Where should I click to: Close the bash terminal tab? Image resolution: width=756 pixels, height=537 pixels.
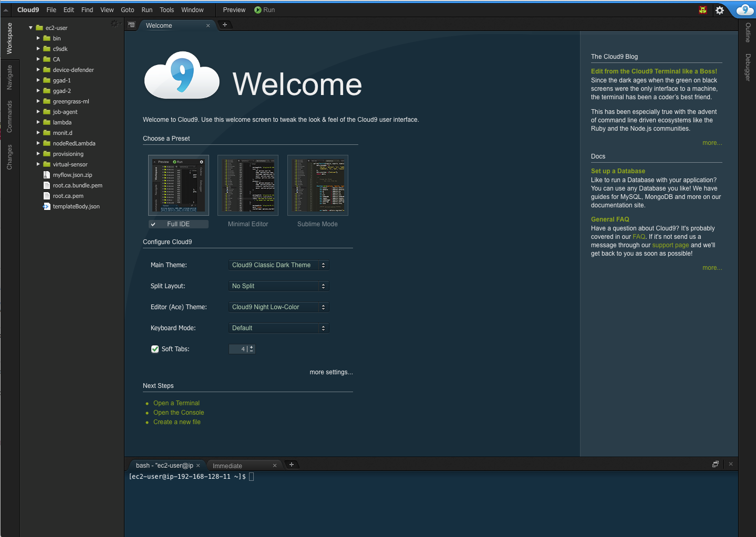(x=198, y=466)
